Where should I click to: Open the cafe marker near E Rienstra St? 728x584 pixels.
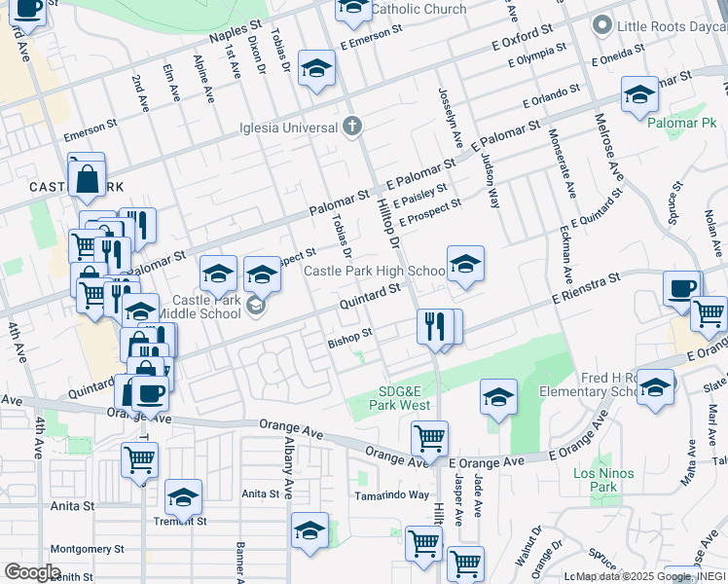pos(681,292)
